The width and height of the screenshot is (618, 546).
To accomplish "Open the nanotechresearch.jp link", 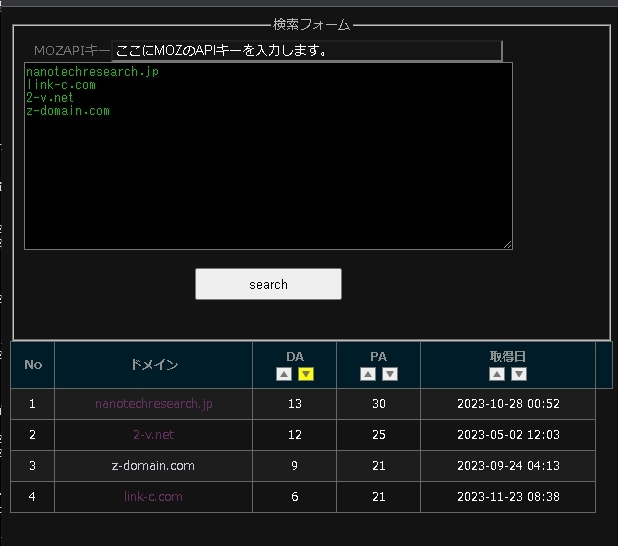I will [x=154, y=404].
